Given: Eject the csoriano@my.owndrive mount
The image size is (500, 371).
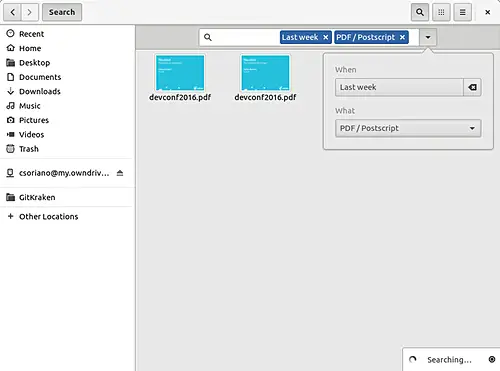Looking at the screenshot, I should (x=120, y=173).
